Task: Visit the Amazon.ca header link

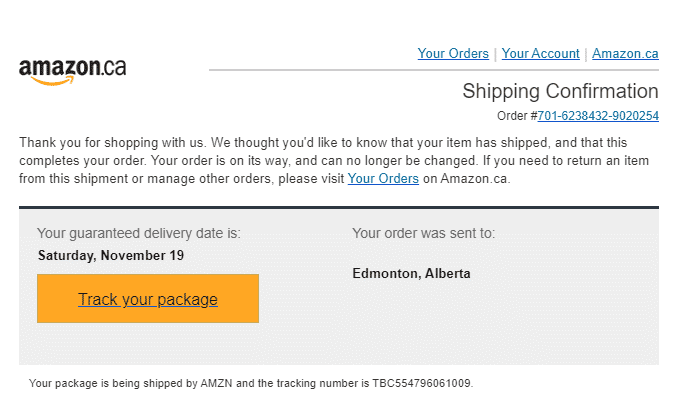Action: click(625, 53)
